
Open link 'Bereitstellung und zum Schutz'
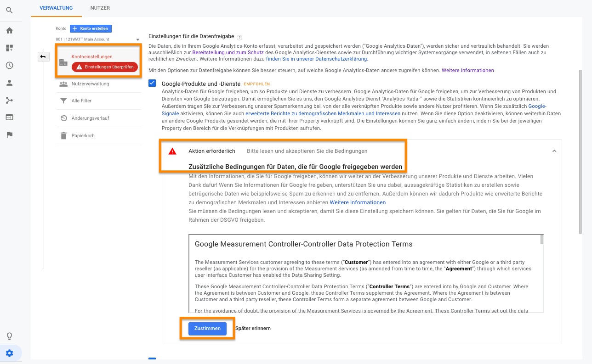228,53
